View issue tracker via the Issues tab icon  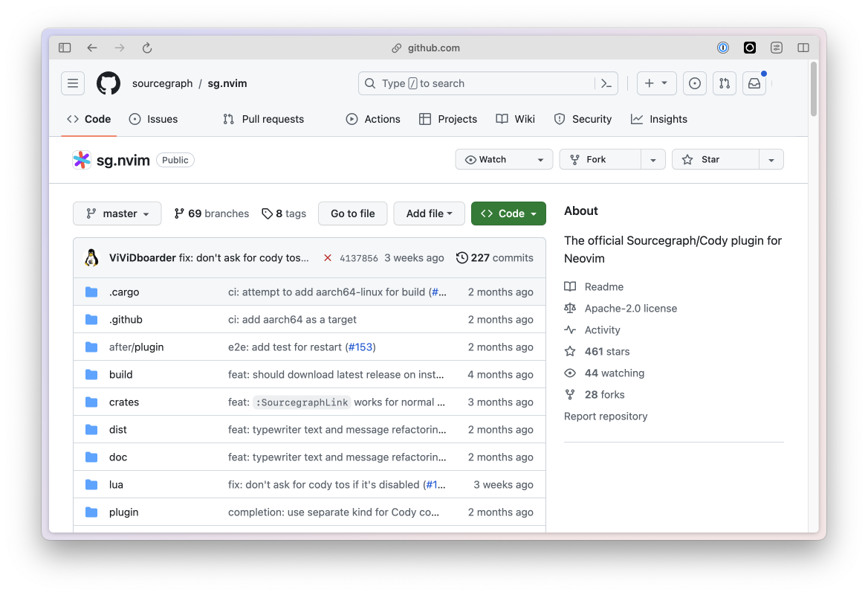pos(136,119)
